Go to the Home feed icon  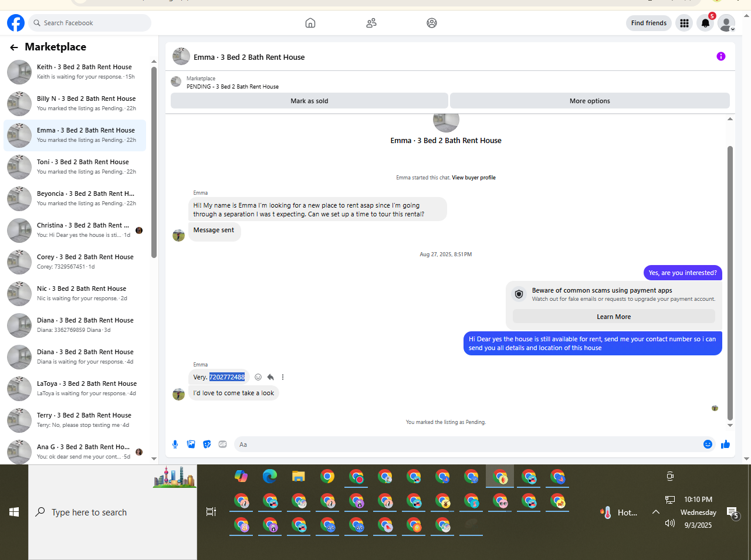[x=310, y=23]
